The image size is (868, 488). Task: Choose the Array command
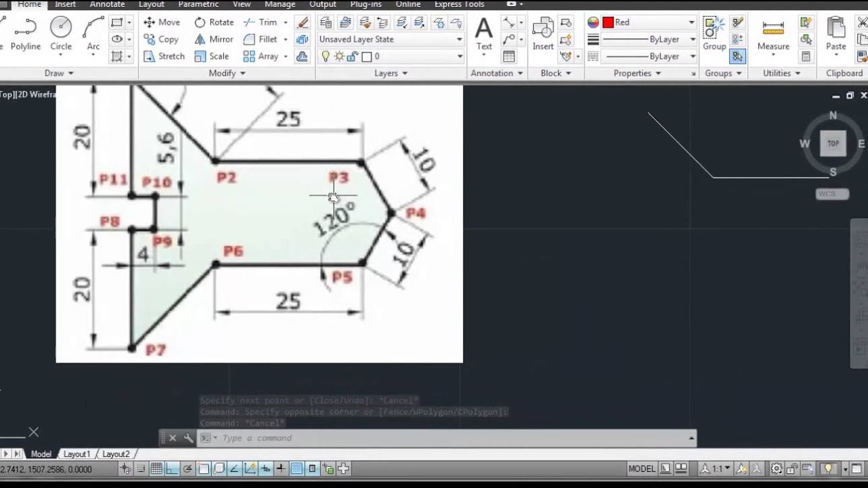coord(261,56)
